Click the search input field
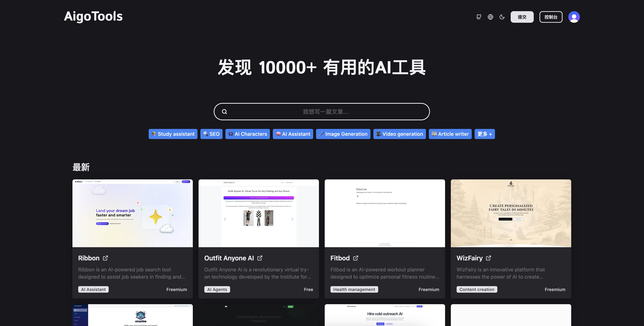 point(322,111)
